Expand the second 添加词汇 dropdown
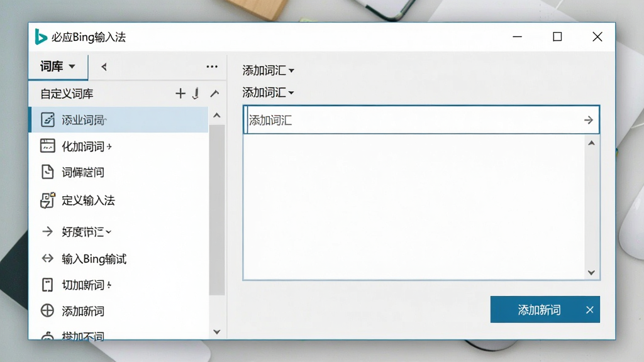 (x=268, y=92)
